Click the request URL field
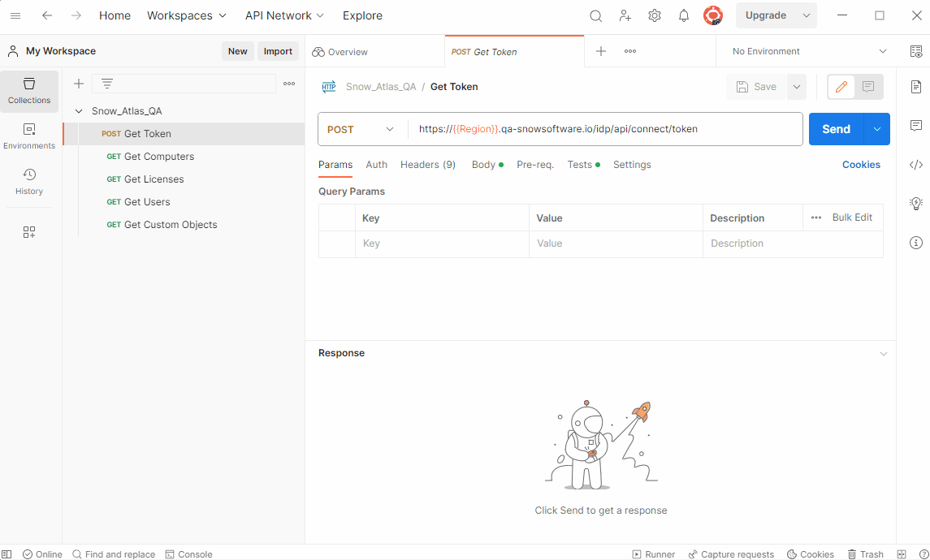Image resolution: width=930 pixels, height=560 pixels. [605, 129]
